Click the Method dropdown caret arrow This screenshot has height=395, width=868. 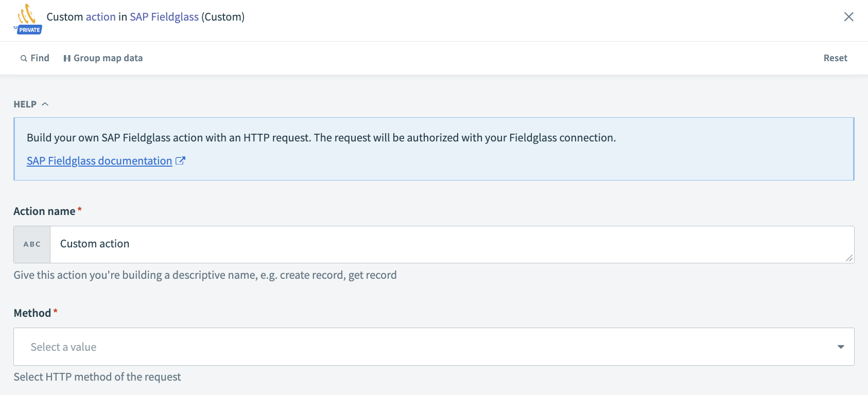pyautogui.click(x=840, y=347)
